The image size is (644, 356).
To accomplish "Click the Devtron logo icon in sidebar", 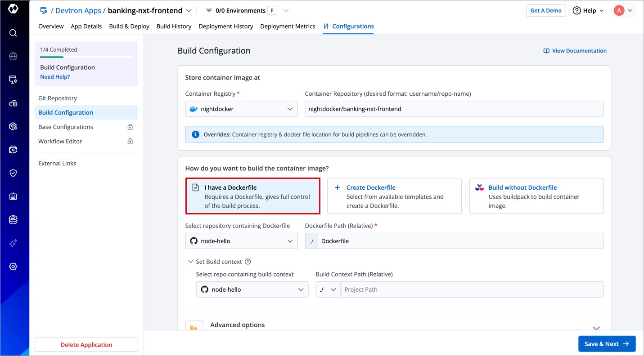I will tap(13, 9).
